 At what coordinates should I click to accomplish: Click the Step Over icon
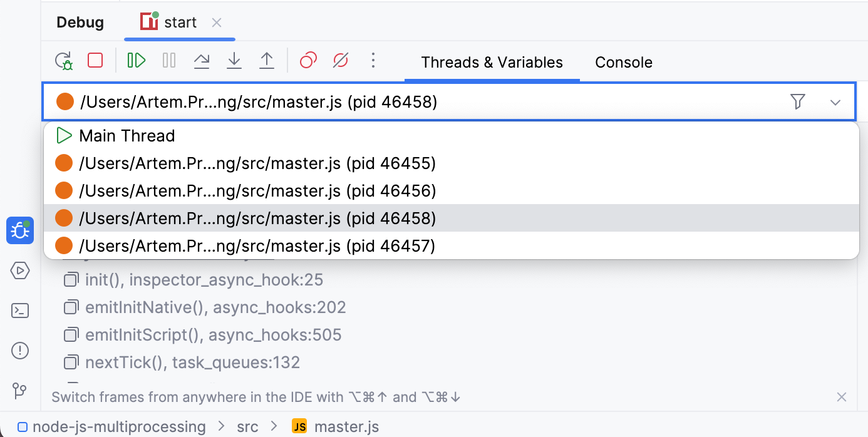[201, 60]
